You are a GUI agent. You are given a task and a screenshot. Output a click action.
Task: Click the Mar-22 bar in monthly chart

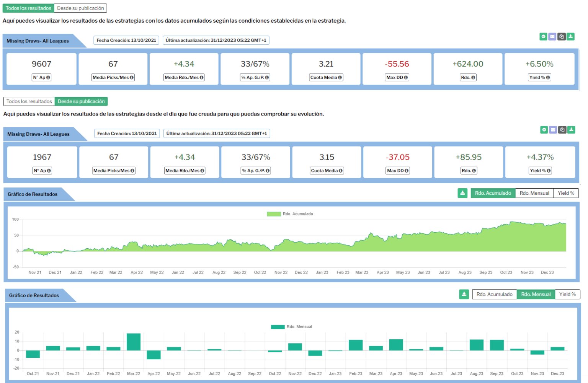point(134,342)
